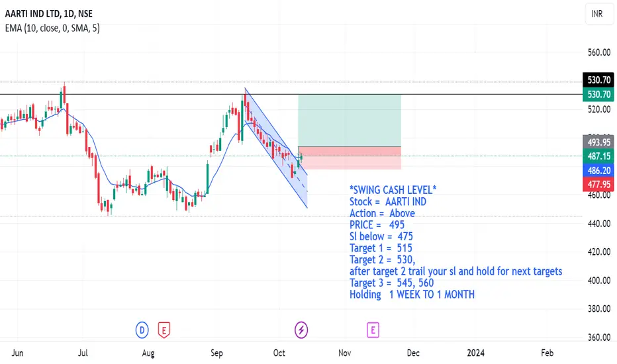Click the 'Sl below = 475' text line

pyautogui.click(x=381, y=236)
